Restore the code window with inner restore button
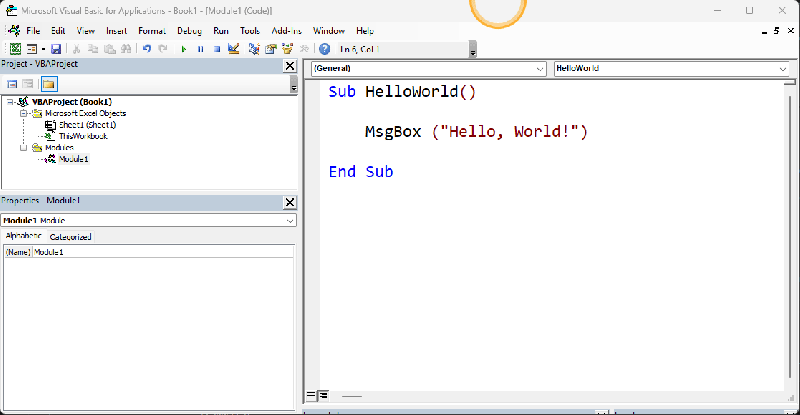Viewport: 800px width, 415px height. point(777,31)
